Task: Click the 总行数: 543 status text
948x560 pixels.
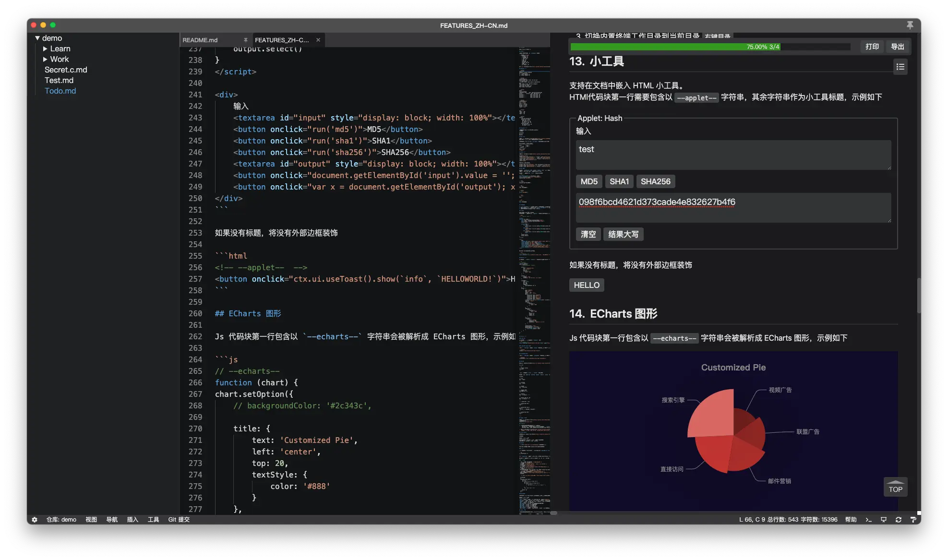Action: point(783,519)
